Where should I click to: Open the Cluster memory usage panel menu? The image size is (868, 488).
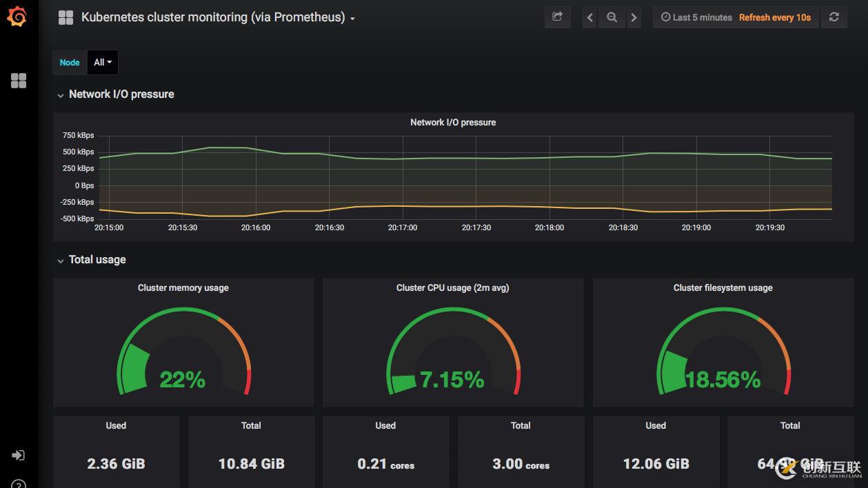point(183,288)
